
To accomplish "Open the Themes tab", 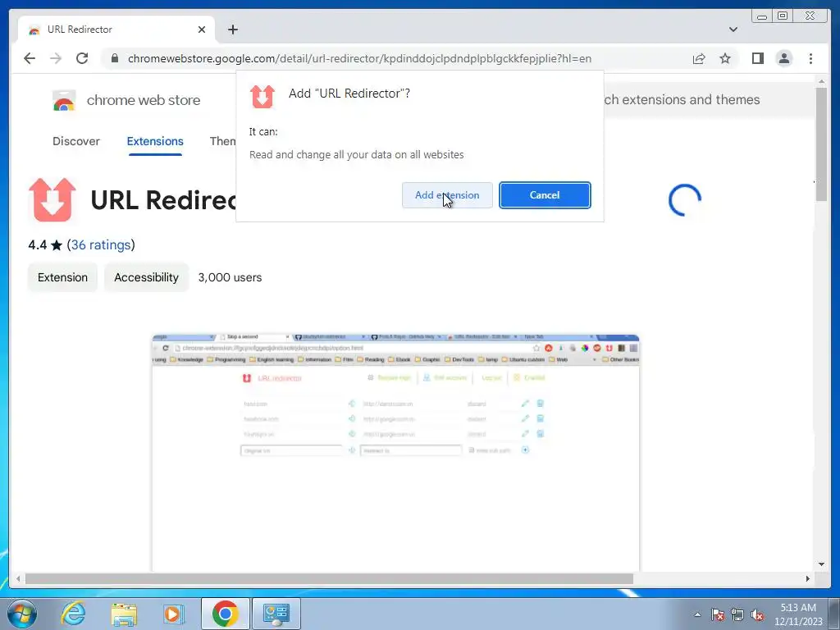I will [223, 141].
